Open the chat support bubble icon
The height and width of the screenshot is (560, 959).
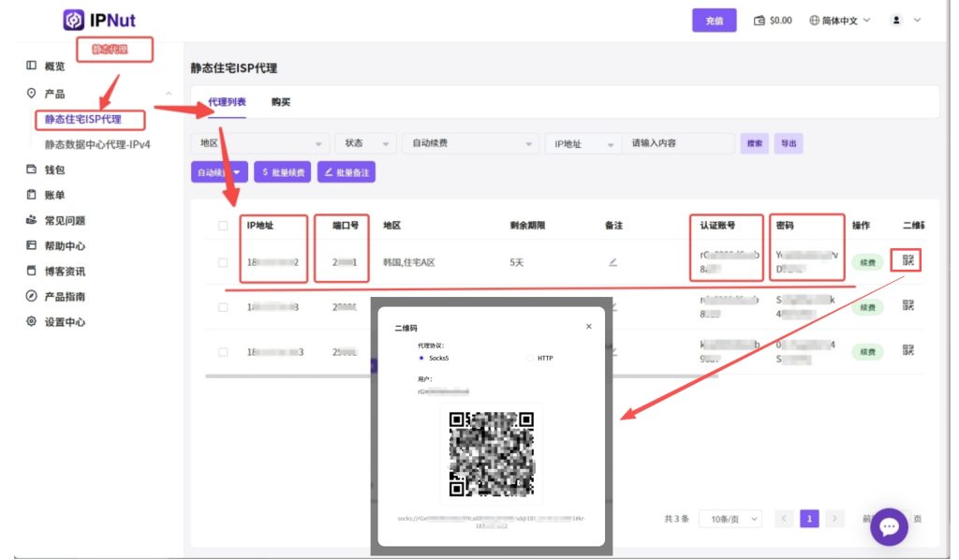pos(889,527)
